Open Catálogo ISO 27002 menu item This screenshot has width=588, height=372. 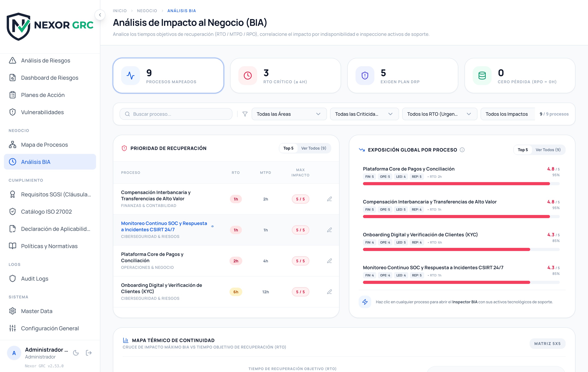pyautogui.click(x=50, y=212)
